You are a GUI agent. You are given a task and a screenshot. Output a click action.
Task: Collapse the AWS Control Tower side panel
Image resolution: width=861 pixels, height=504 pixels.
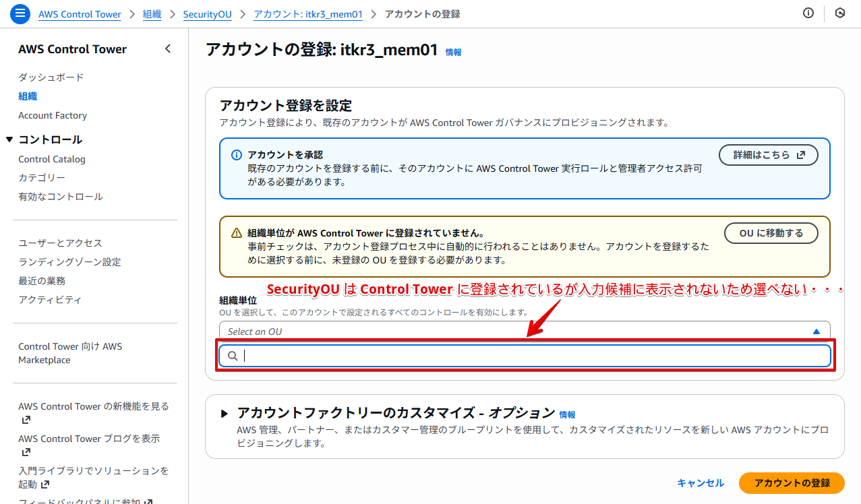click(x=168, y=49)
